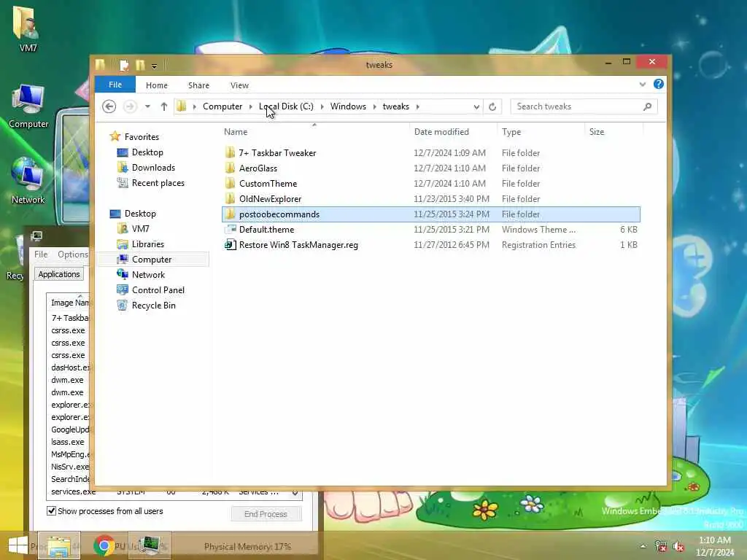Select dasHost.exe in Task Manager list

pos(70,367)
